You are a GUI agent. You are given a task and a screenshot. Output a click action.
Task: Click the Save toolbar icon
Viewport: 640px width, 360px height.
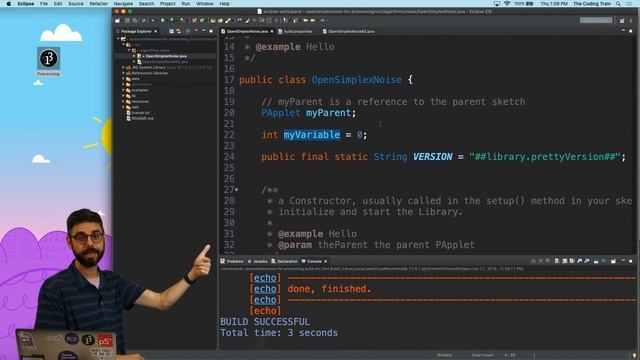coord(127,20)
